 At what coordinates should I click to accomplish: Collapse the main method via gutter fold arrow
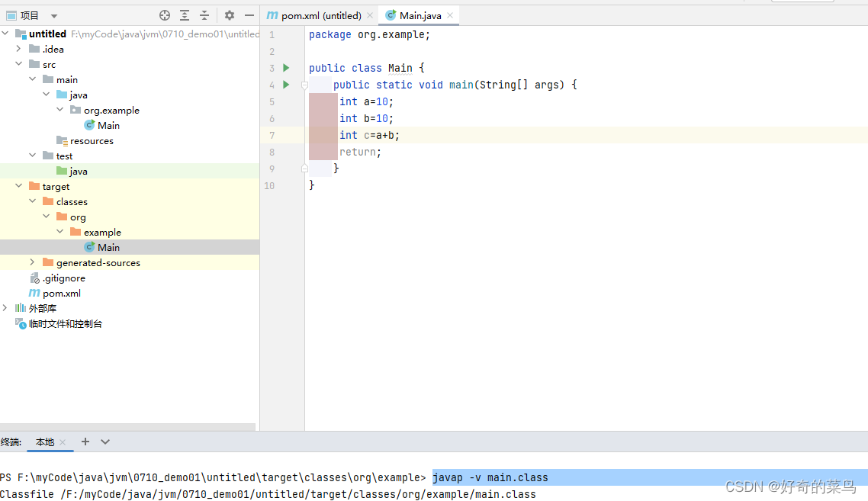click(304, 85)
